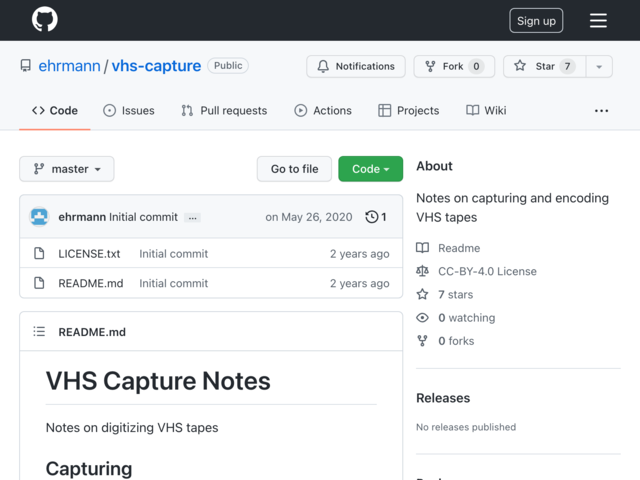Open the Actions tab

tap(323, 111)
